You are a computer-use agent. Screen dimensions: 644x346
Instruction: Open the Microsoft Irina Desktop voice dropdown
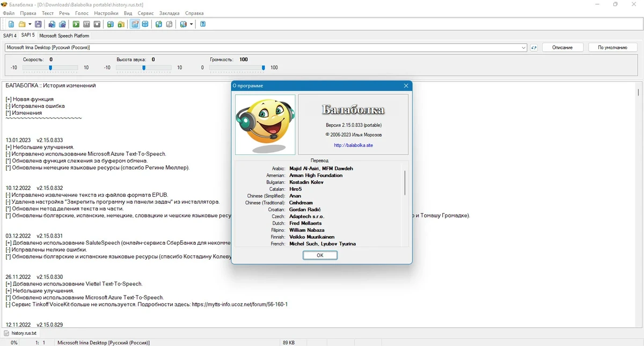tap(266, 48)
